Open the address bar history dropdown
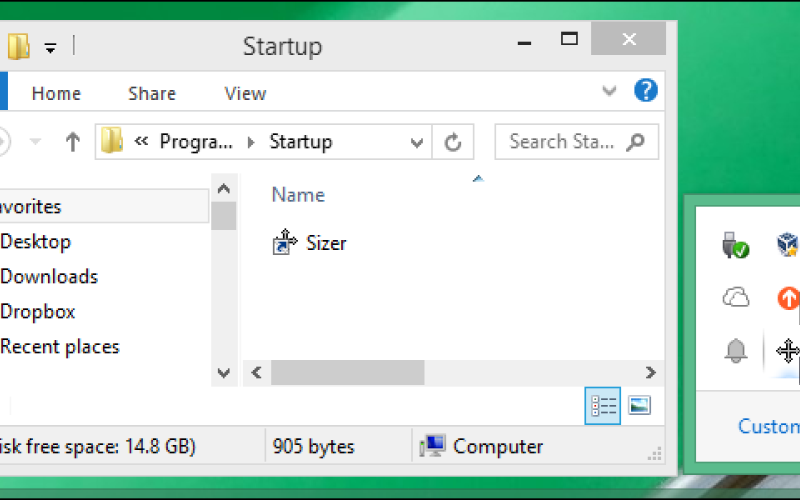This screenshot has width=800, height=500. [x=417, y=142]
